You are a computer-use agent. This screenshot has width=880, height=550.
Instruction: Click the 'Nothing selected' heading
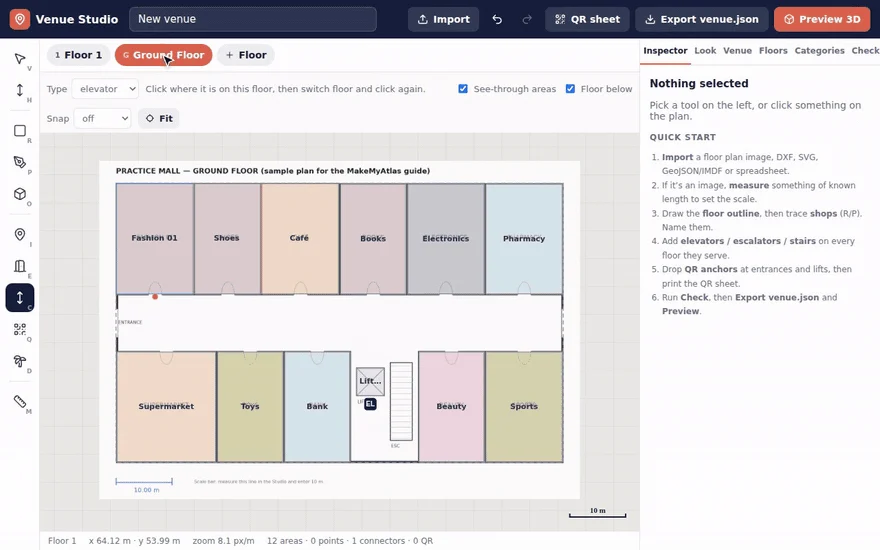coord(699,84)
